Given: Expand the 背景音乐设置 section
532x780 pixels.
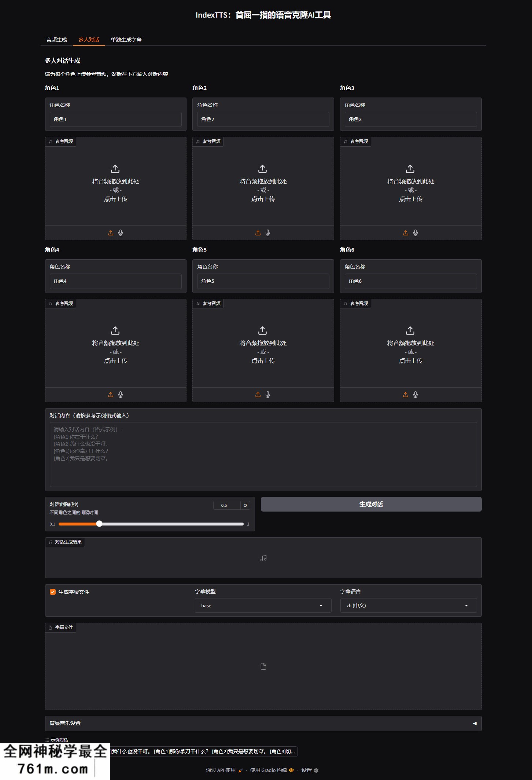Looking at the screenshot, I should [x=263, y=724].
